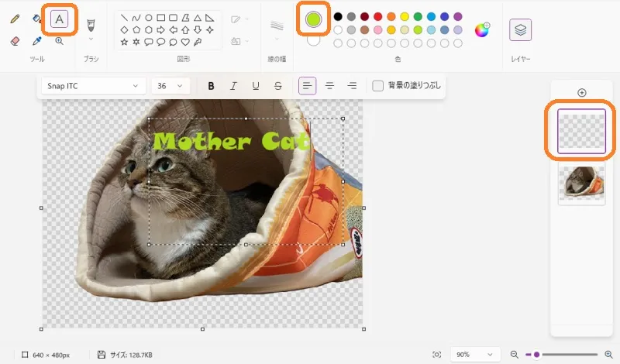The image size is (620, 364).
Task: Select the Fill bucket tool
Action: pyautogui.click(x=36, y=19)
